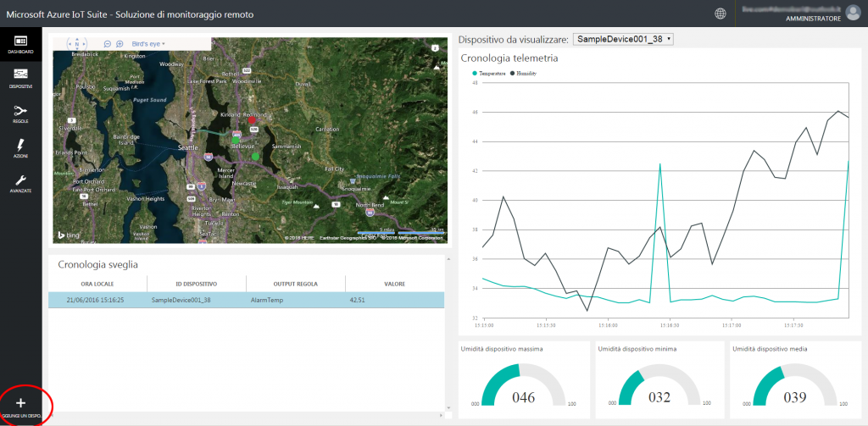868x426 pixels.
Task: Sort by the ID DISPOSITIVO column header
Action: [x=197, y=284]
